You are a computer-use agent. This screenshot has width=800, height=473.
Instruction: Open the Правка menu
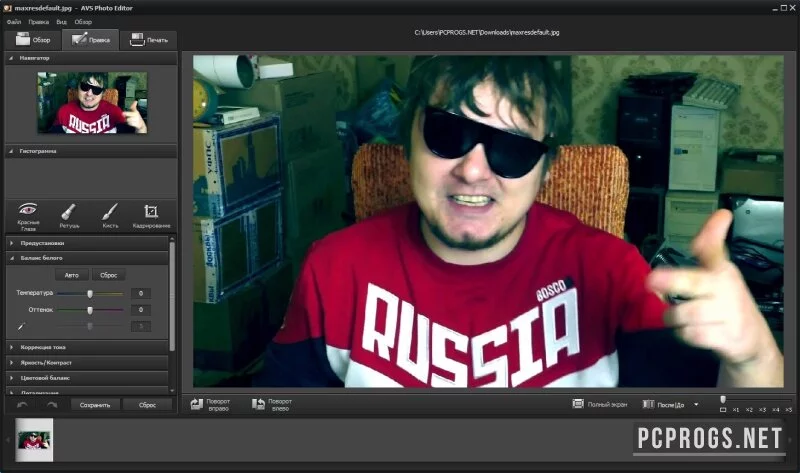(39, 22)
